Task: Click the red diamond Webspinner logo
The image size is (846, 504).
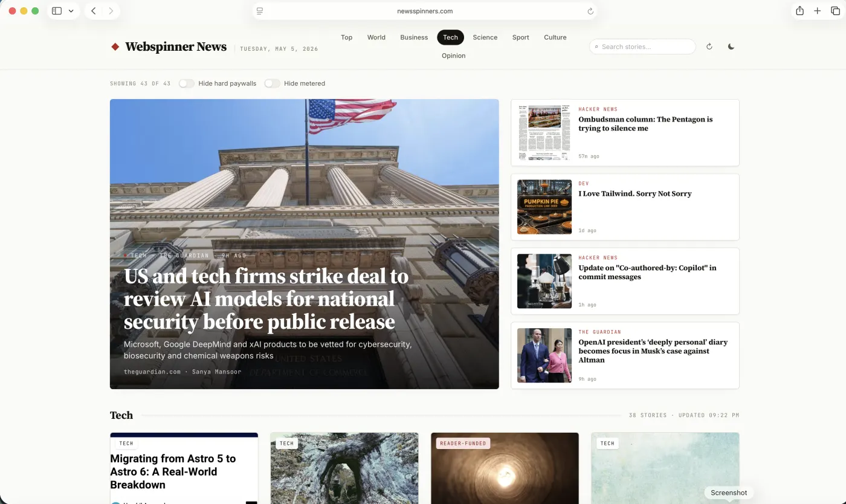Action: [115, 47]
